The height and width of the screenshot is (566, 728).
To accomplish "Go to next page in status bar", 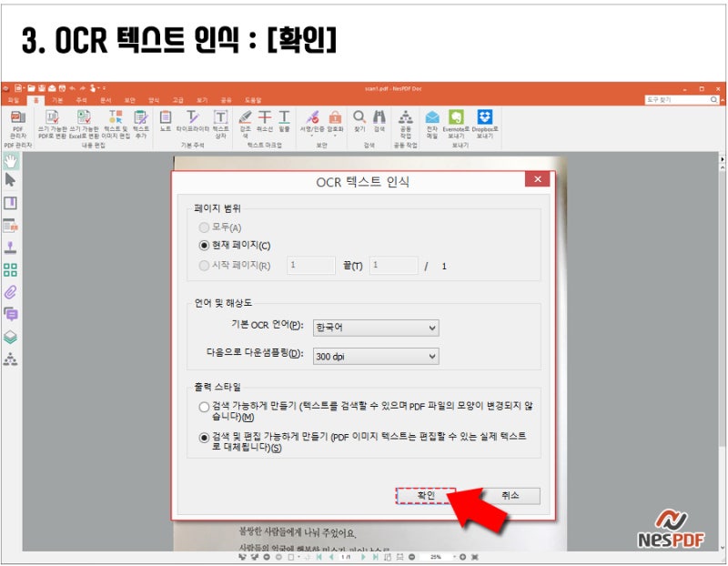I will (363, 557).
